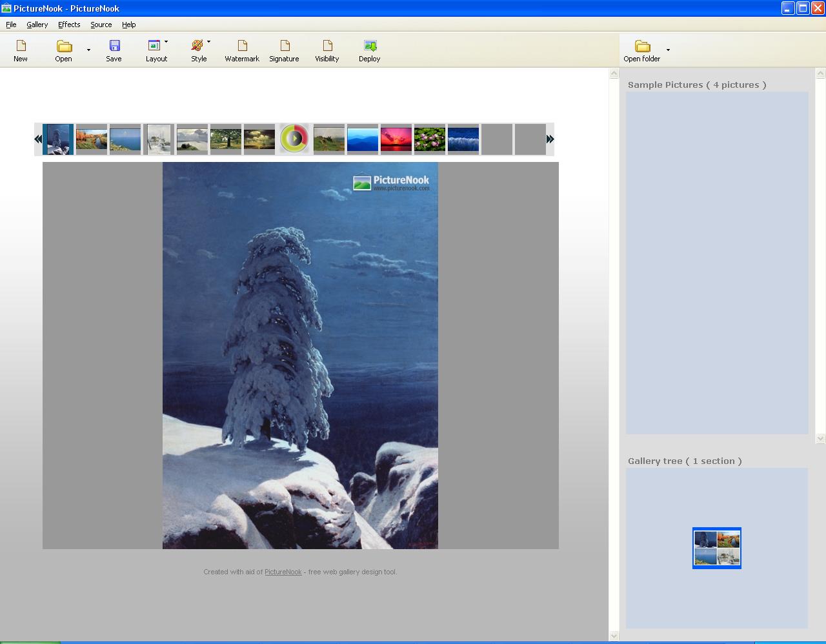Select the water lilies thumbnail
The height and width of the screenshot is (644, 826).
coord(430,139)
